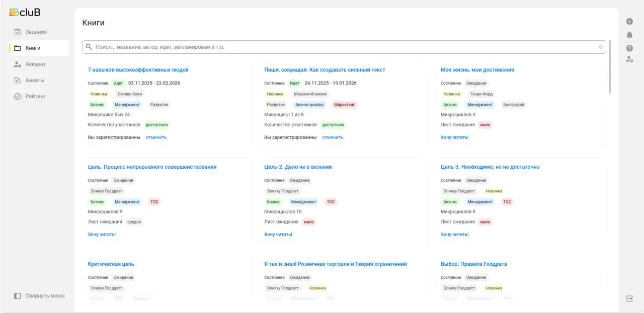Open Цель-3. Необходимо, но не достаточно link
The width and height of the screenshot is (644, 313).
click(490, 167)
